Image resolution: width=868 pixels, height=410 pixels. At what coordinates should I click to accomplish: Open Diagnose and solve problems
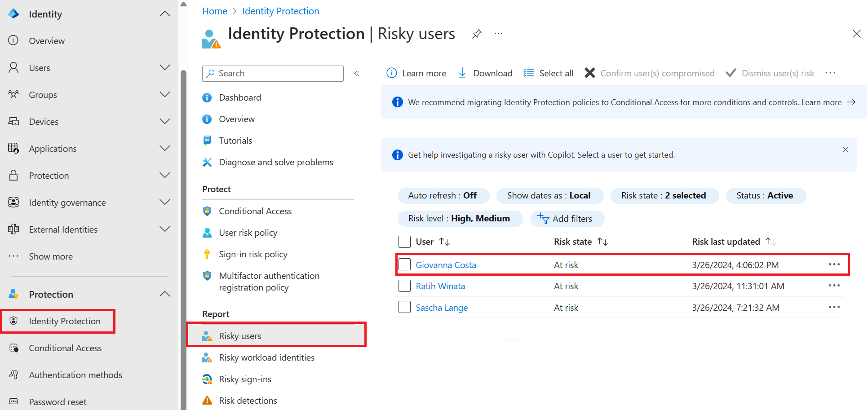[x=275, y=162]
